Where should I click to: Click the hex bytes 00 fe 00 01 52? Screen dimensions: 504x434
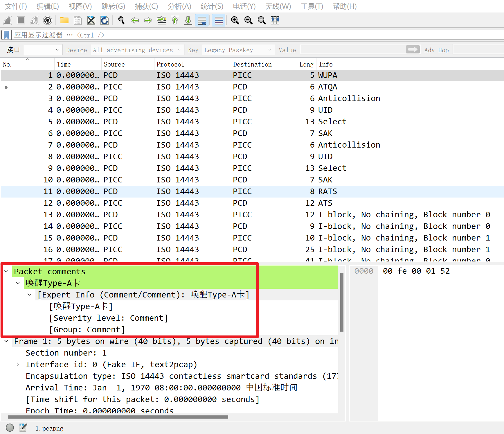point(416,271)
